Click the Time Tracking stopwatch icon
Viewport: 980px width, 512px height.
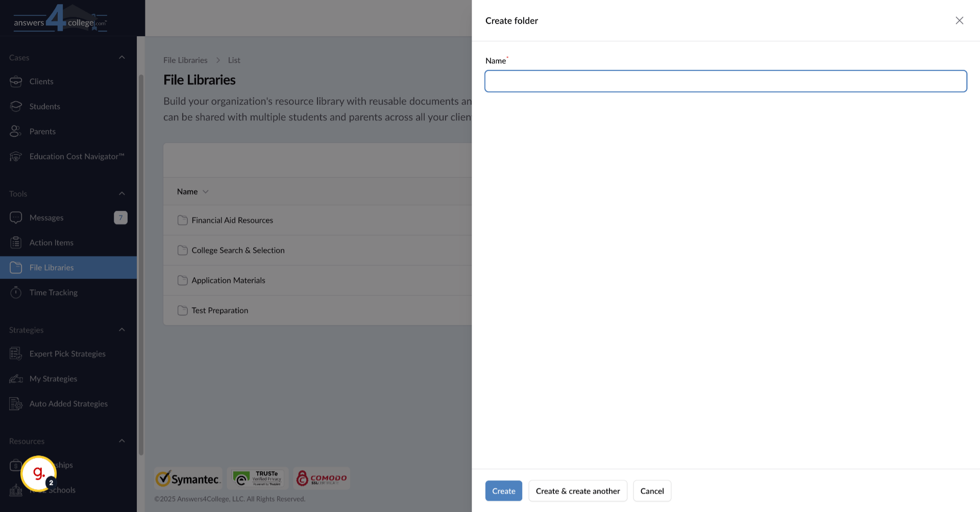tap(16, 293)
